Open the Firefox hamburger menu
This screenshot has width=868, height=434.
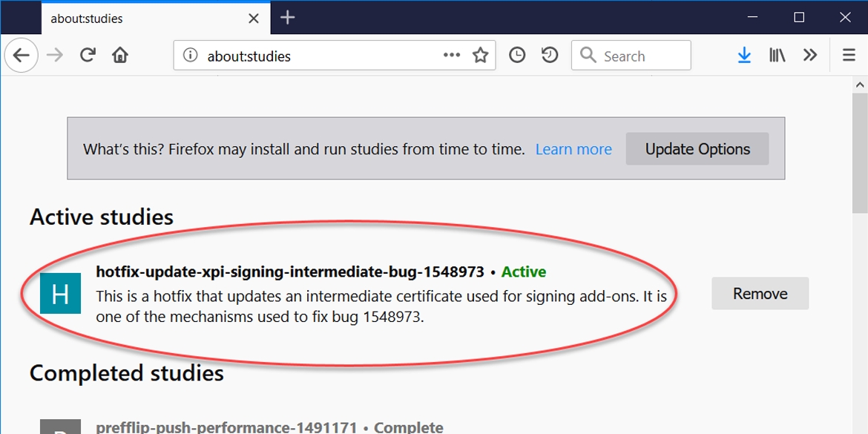849,55
